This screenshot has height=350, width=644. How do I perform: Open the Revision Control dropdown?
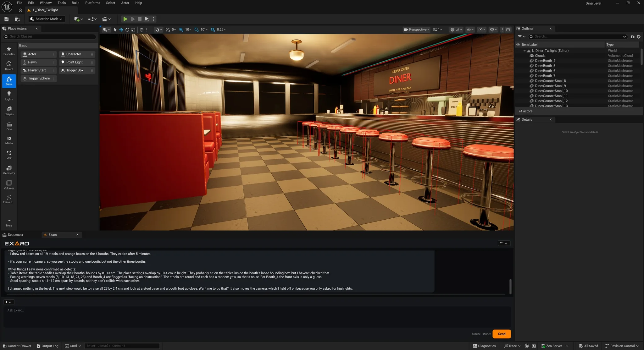[622, 346]
